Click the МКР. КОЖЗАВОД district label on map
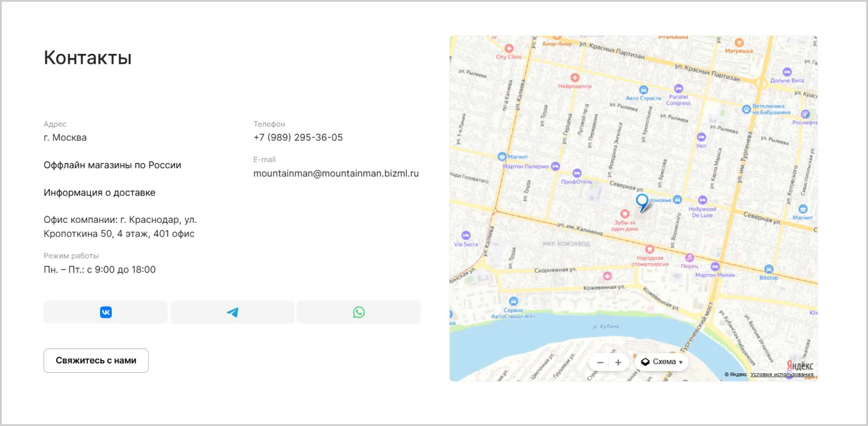 pos(566,244)
